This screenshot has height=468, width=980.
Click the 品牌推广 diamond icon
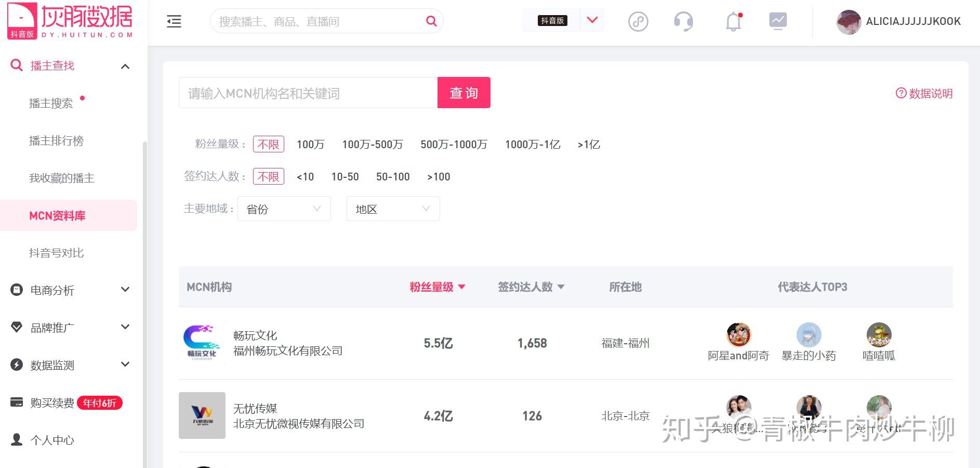(x=17, y=327)
